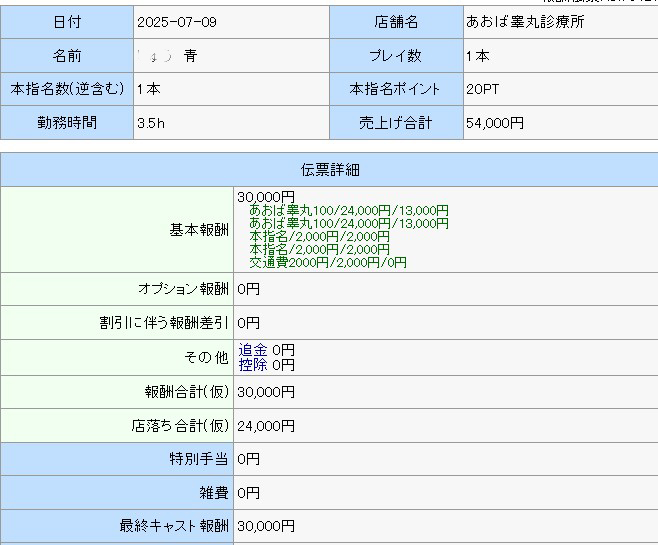
Task: Select the second あおば峯丸100/24,000円/13,000円 line
Action: coord(349,223)
